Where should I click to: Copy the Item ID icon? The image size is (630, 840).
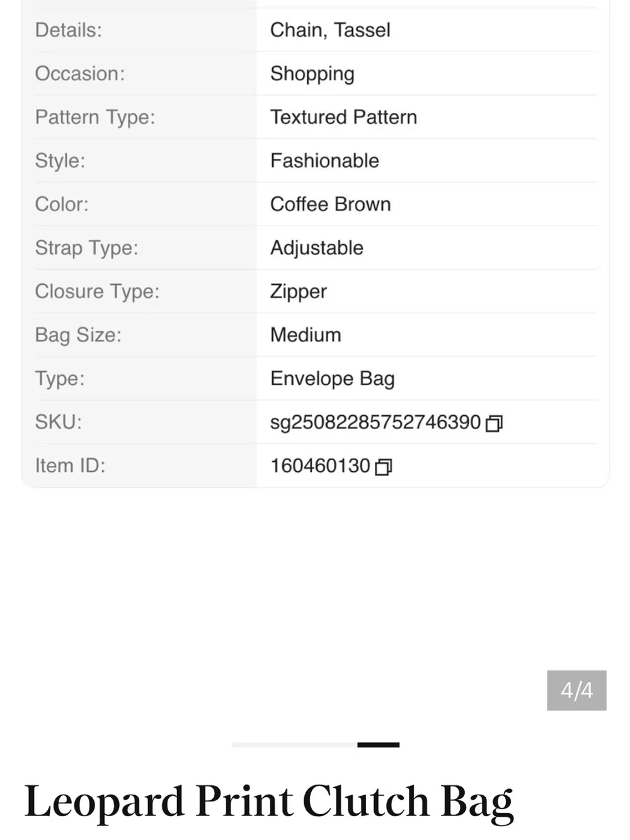coord(383,467)
